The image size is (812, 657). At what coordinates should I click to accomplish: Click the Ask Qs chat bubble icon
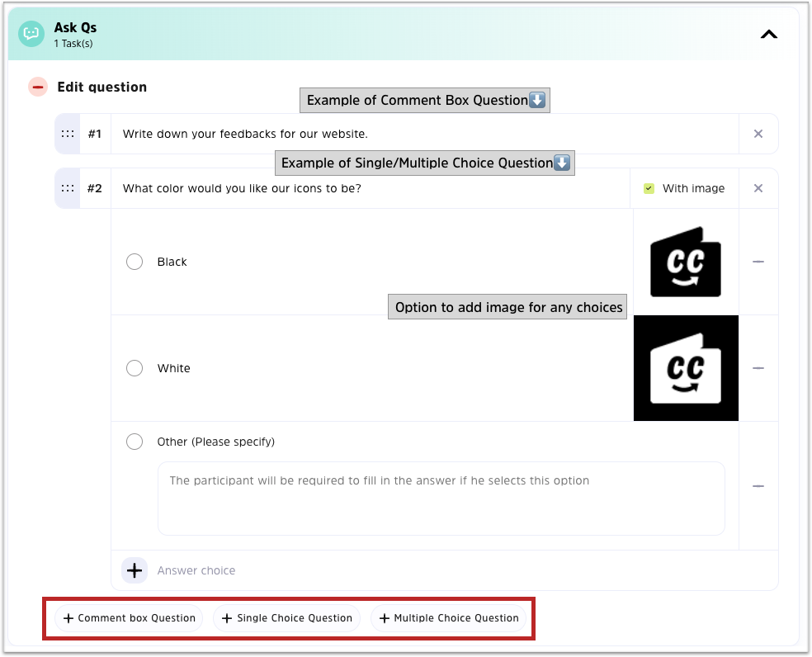31,34
